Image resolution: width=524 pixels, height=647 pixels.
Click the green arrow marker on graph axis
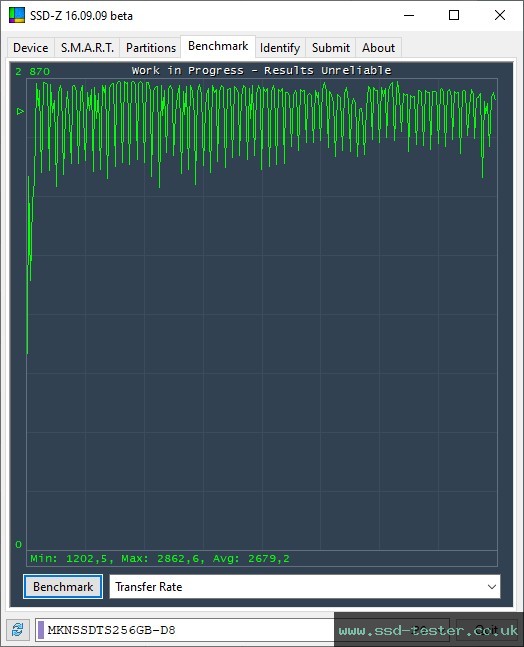(x=20, y=111)
